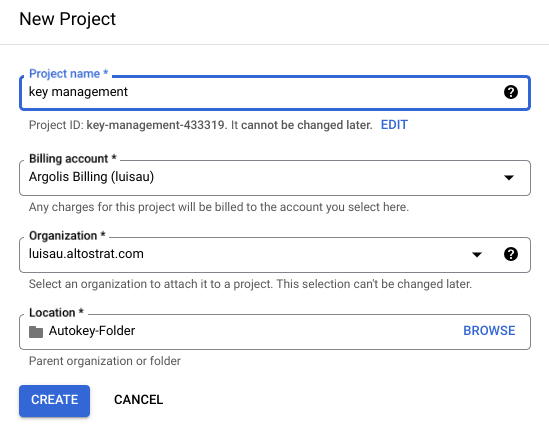The width and height of the screenshot is (549, 429).
Task: Click the Autokey-Folder folder icon
Action: 36,331
